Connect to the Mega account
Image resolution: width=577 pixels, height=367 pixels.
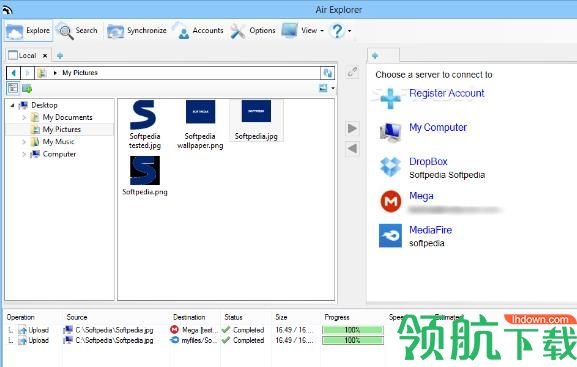tap(421, 196)
